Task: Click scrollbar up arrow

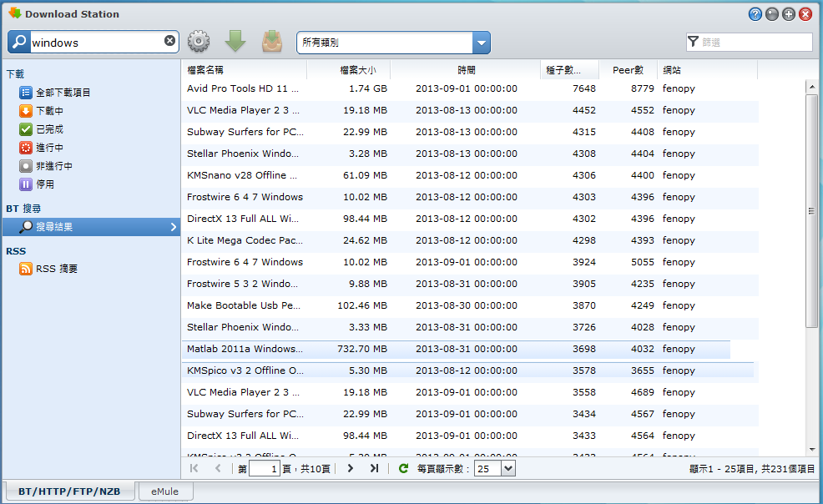Action: [x=811, y=87]
